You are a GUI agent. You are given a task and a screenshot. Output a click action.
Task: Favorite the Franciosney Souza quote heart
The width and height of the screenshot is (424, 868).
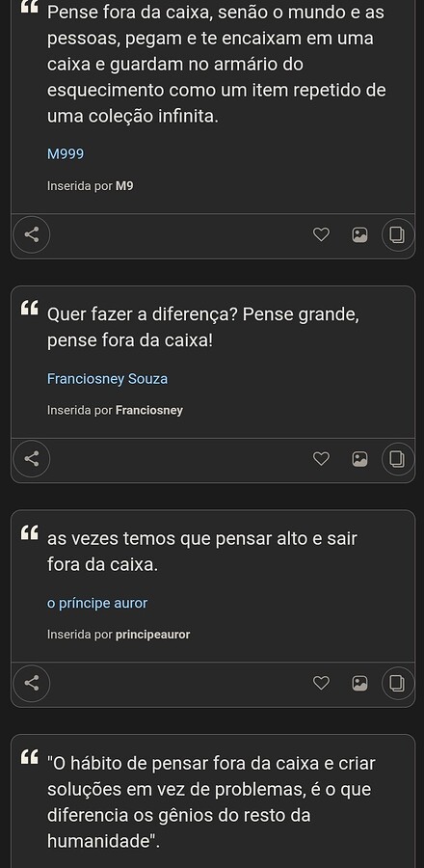(321, 459)
